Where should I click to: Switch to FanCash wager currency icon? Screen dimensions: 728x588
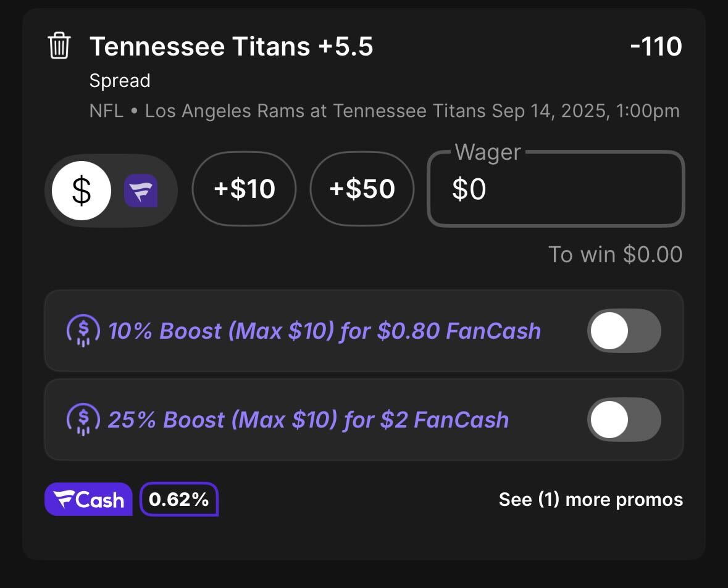141,190
